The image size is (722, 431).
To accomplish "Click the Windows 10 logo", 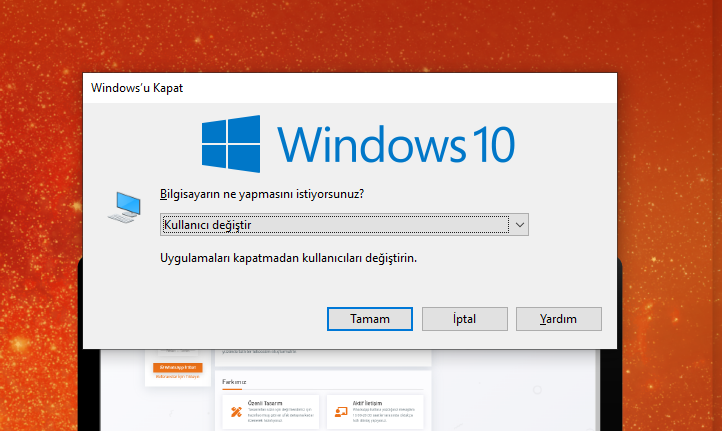I will pyautogui.click(x=358, y=144).
